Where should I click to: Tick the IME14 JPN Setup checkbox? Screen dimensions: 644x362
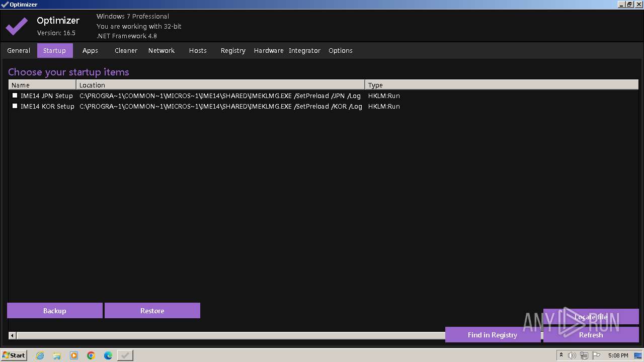[15, 95]
